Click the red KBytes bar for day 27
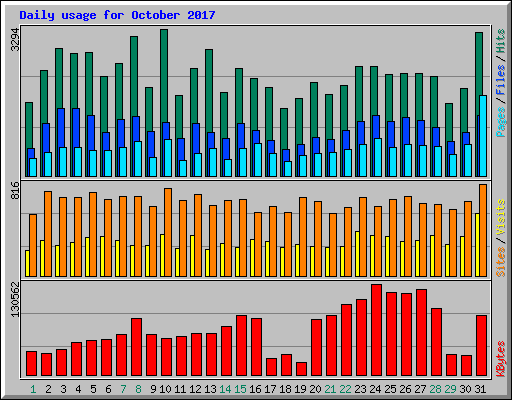The width and height of the screenshot is (512, 400). [421, 333]
